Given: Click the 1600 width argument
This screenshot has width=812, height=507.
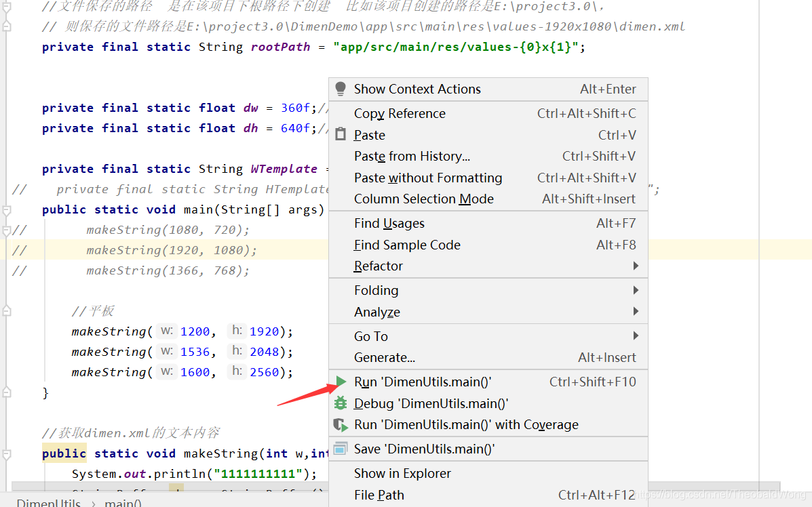Looking at the screenshot, I should 195,372.
